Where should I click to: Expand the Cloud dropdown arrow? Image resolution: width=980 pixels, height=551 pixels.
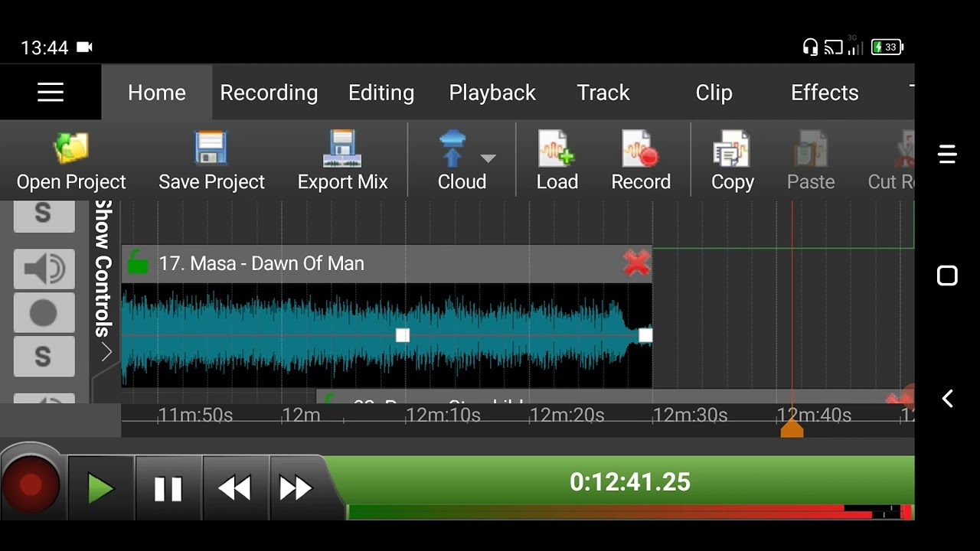[x=488, y=158]
